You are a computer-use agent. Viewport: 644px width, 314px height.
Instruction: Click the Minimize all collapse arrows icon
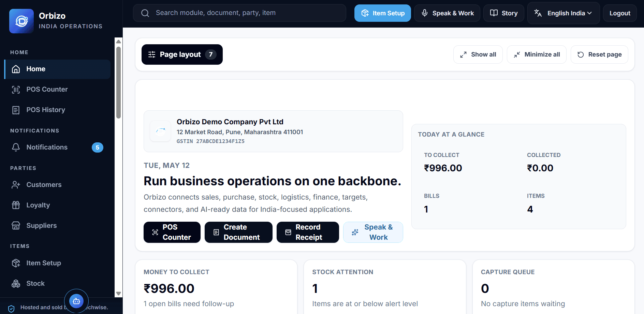(x=517, y=54)
